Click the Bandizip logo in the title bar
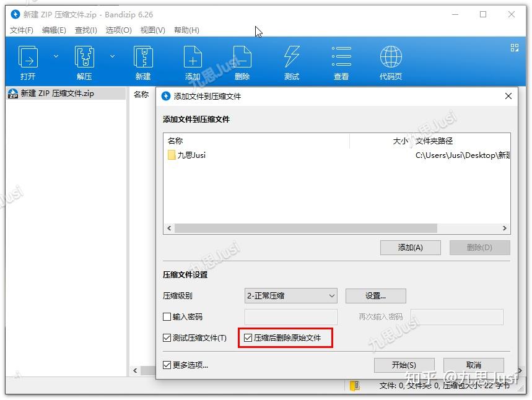The image size is (532, 400). click(x=15, y=14)
